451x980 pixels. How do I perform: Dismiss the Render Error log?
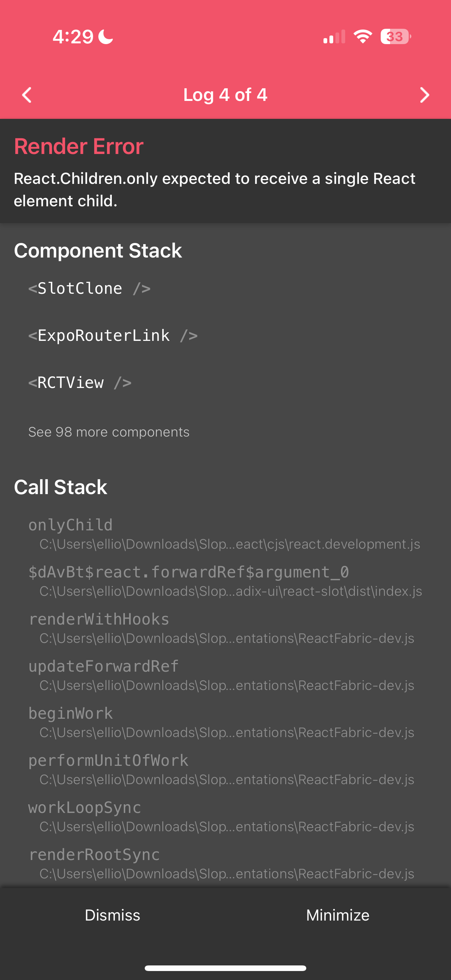tap(113, 915)
